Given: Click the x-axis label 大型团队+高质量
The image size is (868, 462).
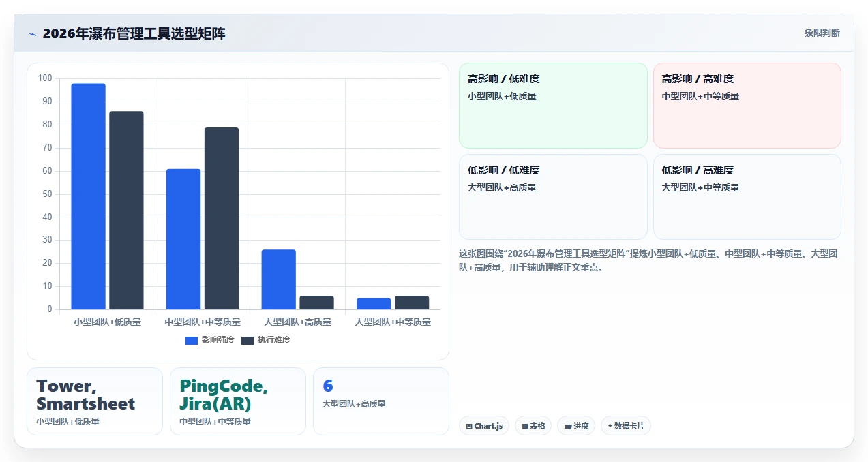Looking at the screenshot, I should 298,322.
